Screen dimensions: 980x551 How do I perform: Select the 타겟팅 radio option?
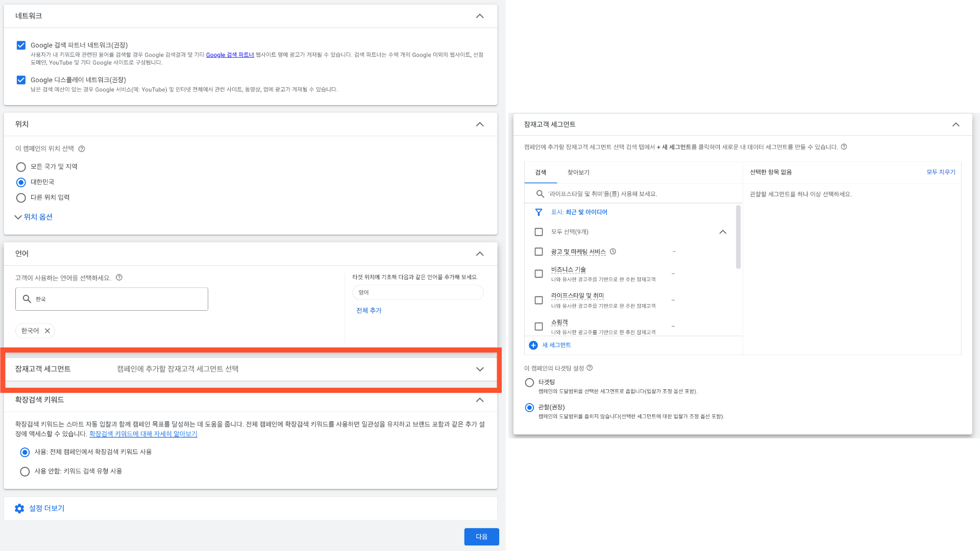pos(529,383)
